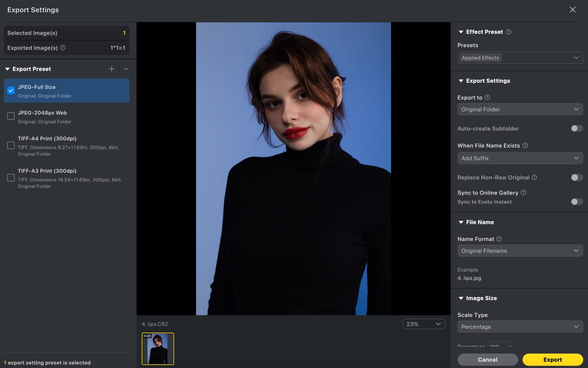Collapse the Export Preset section
588x368 pixels.
tap(7, 69)
